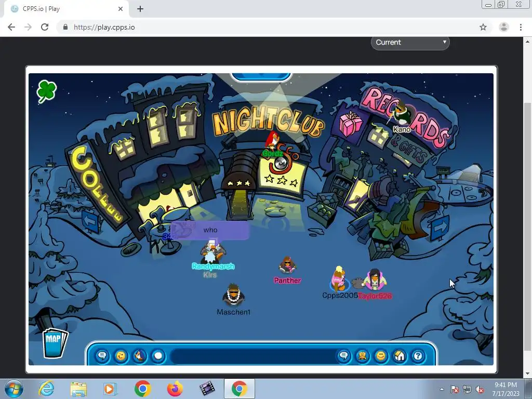
Task: Select the CPPS.io | Play tab
Action: point(66,9)
